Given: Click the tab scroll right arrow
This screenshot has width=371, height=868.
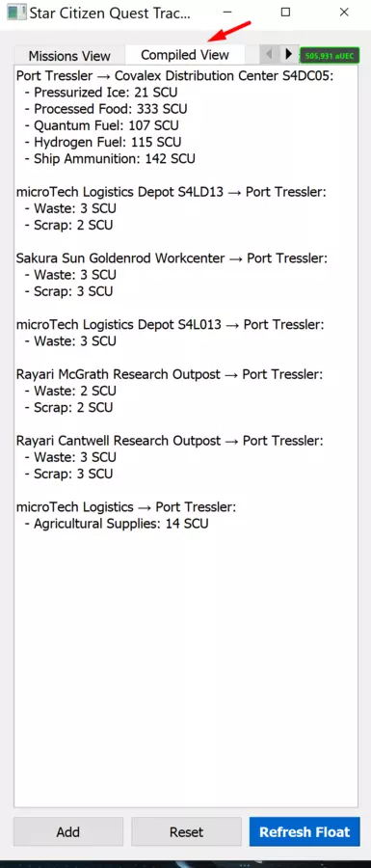Looking at the screenshot, I should tap(287, 54).
